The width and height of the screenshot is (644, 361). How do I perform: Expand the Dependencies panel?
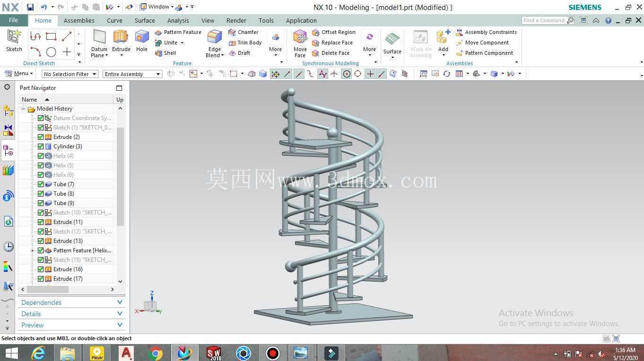72,302
